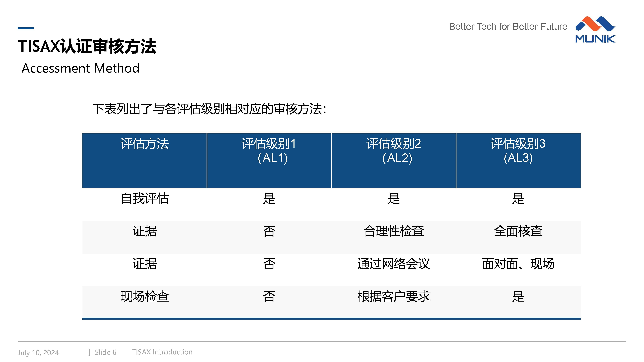The width and height of the screenshot is (644, 362).
Task: Click the 通过网络会议 cell
Action: click(x=394, y=264)
